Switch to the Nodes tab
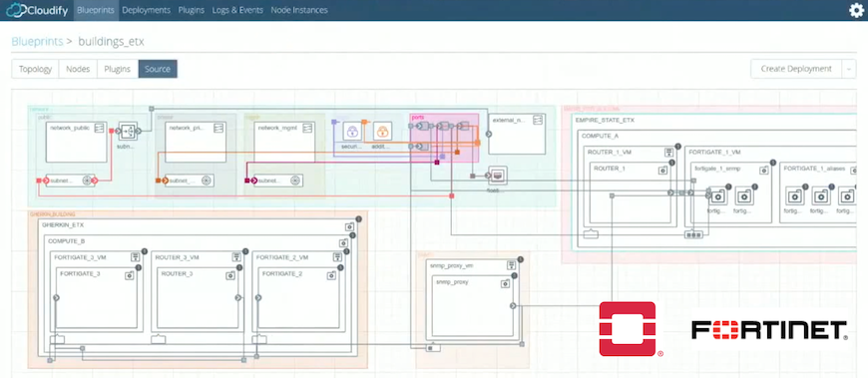Screen dimensions: 868x378 coord(78,69)
